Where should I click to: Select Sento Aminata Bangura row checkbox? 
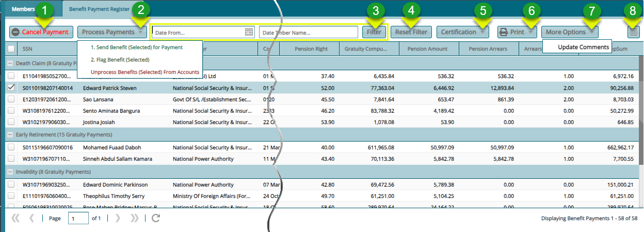click(x=11, y=111)
